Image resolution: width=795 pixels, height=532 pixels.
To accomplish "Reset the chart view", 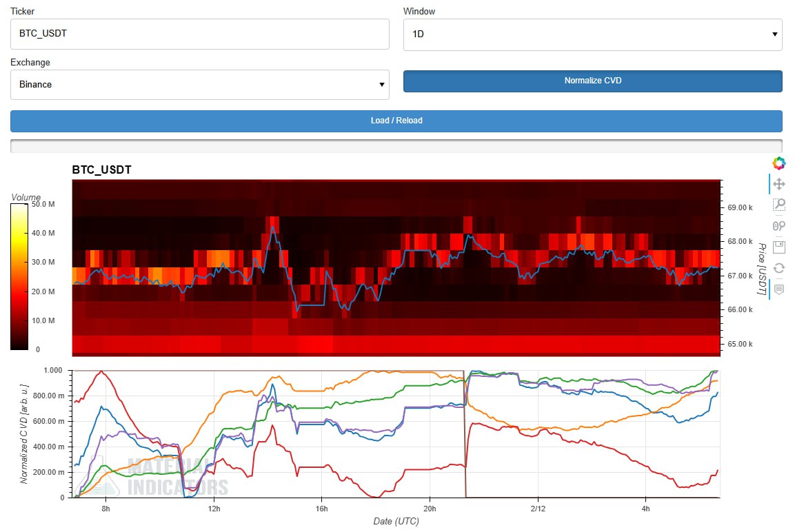I will tap(778, 268).
